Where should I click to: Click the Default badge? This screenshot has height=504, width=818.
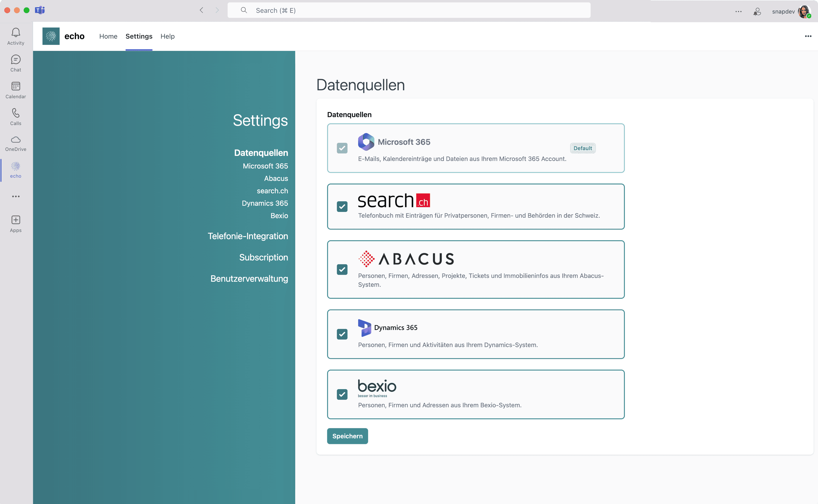click(x=583, y=148)
